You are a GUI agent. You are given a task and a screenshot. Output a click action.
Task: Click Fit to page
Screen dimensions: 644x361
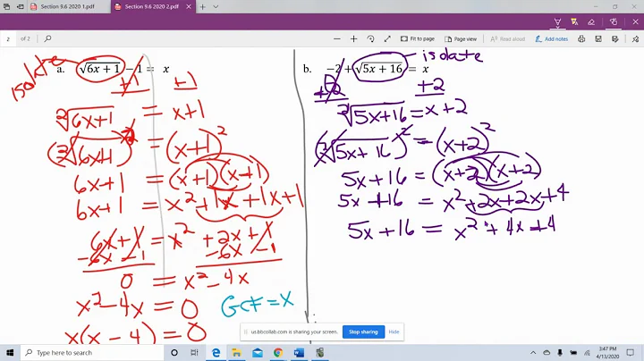pos(418,39)
